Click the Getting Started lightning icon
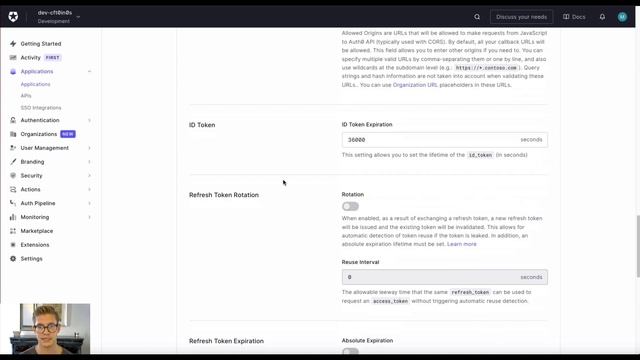The width and height of the screenshot is (640, 360). pos(13,44)
